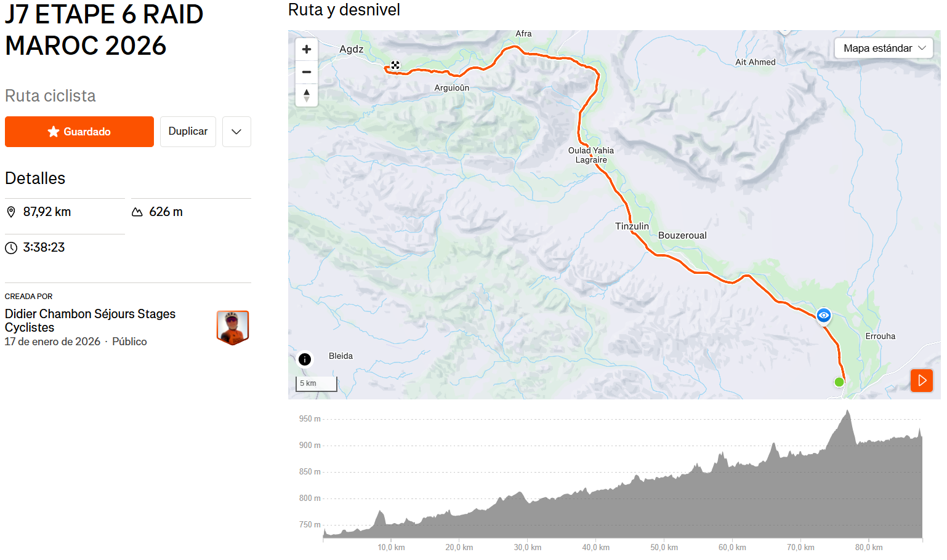Viewport: 947px width, 560px height.
Task: Click the green start point marker
Action: 839,382
